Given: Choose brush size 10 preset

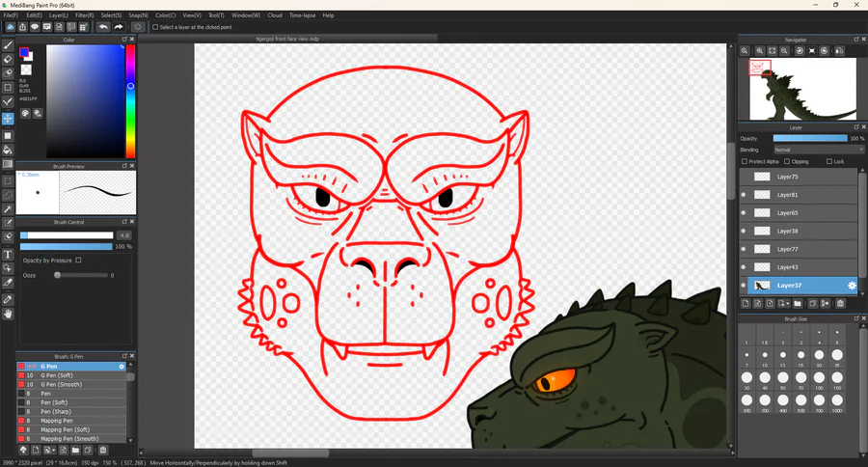Looking at the screenshot, I should click(765, 357).
